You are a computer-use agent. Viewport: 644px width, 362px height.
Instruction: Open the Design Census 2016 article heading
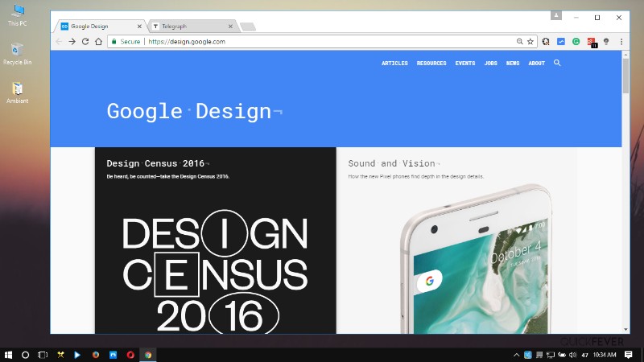click(x=158, y=163)
